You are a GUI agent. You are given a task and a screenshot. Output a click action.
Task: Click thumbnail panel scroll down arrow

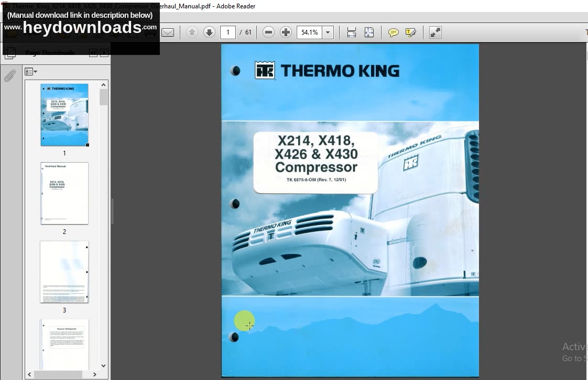103,366
